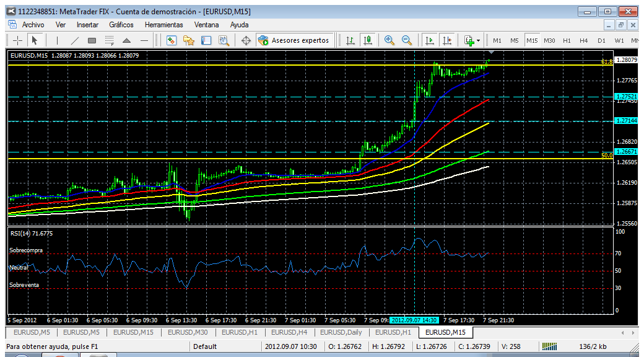This screenshot has width=644, height=357.
Task: Draw a vertical line tool
Action: [x=57, y=40]
